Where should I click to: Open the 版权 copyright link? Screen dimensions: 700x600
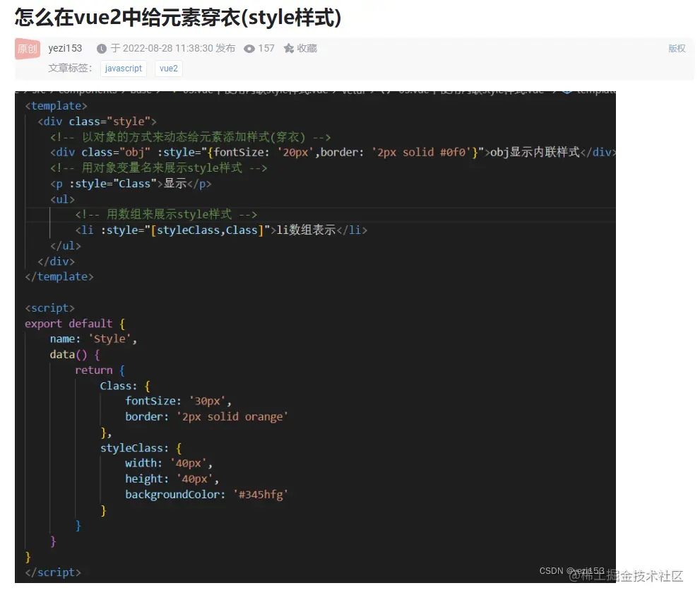pos(677,48)
